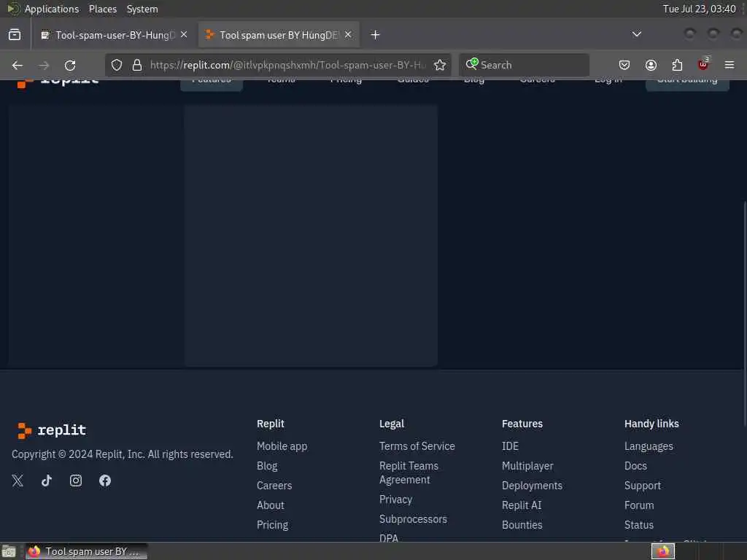
Task: Open Replit AI features link
Action: click(522, 505)
